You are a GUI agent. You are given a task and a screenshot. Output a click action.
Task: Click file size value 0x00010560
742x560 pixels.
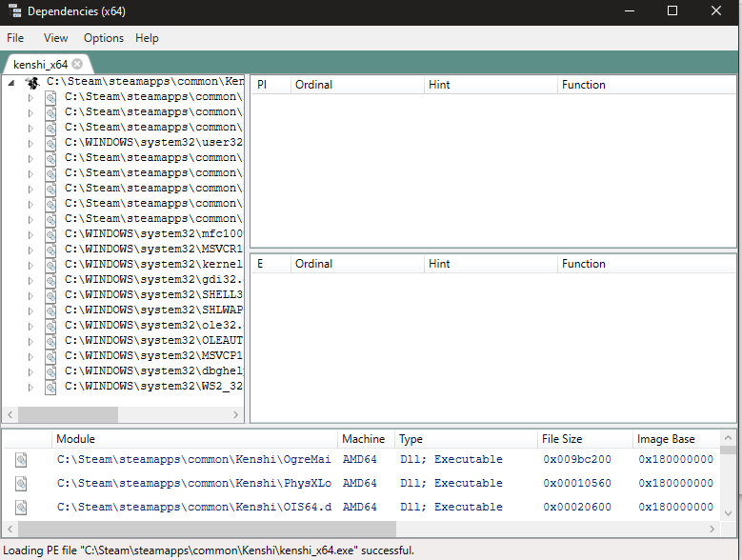point(577,483)
